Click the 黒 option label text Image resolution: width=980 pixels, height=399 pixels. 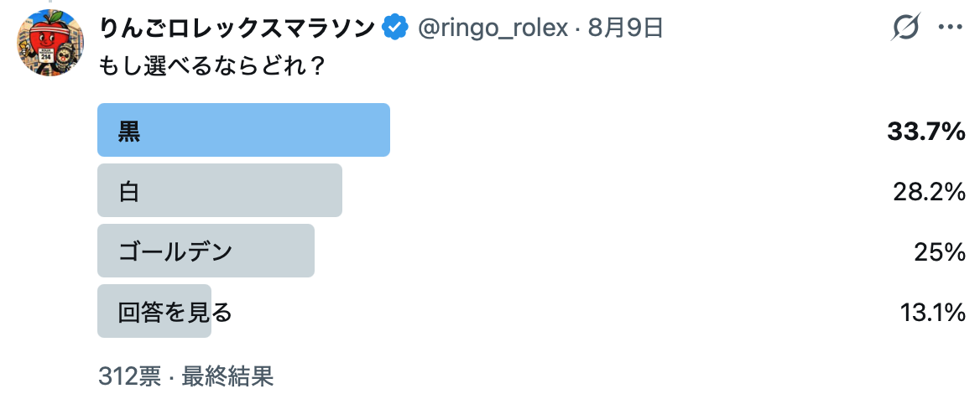coord(129,131)
